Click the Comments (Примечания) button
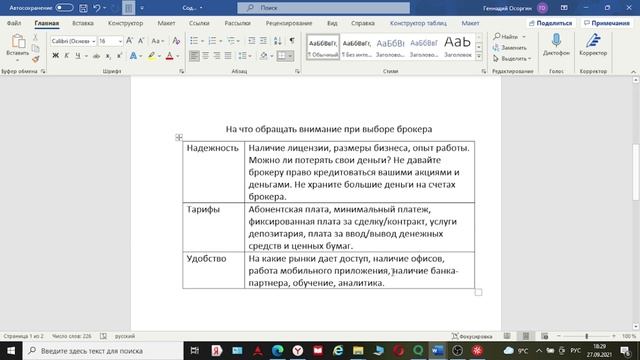 tap(607, 23)
